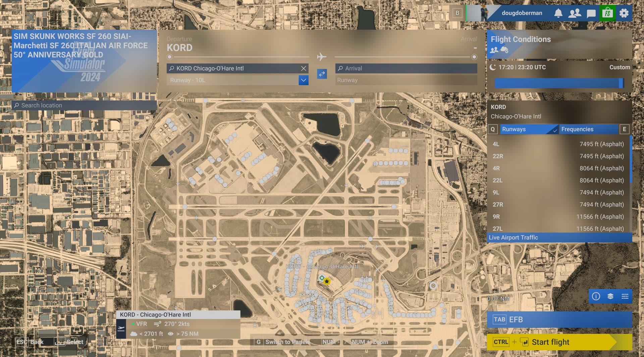
Task: Toggle Custom flight conditions
Action: pos(620,67)
